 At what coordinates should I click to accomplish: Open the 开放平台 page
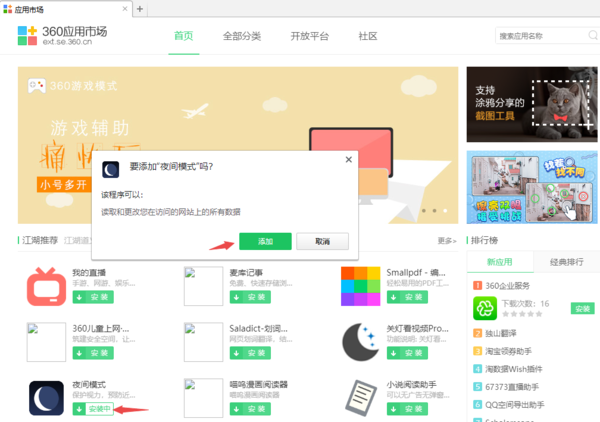(310, 36)
